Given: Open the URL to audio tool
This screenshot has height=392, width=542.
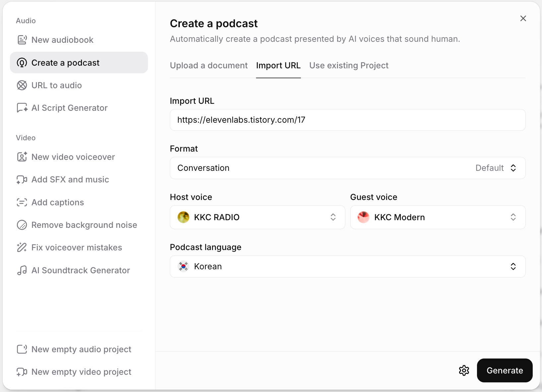Looking at the screenshot, I should coord(56,85).
